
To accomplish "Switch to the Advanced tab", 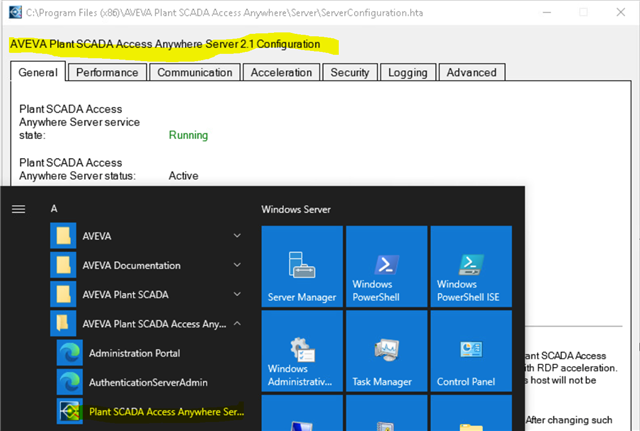I will tap(472, 72).
